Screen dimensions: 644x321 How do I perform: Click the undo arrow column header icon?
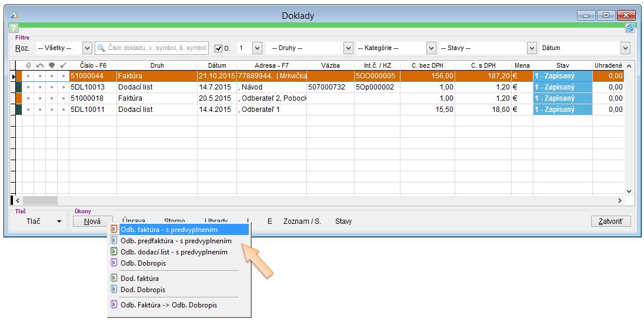pyautogui.click(x=39, y=65)
